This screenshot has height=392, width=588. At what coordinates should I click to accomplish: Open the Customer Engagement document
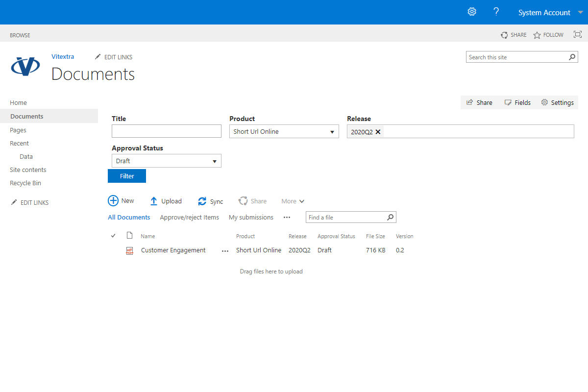click(x=173, y=250)
